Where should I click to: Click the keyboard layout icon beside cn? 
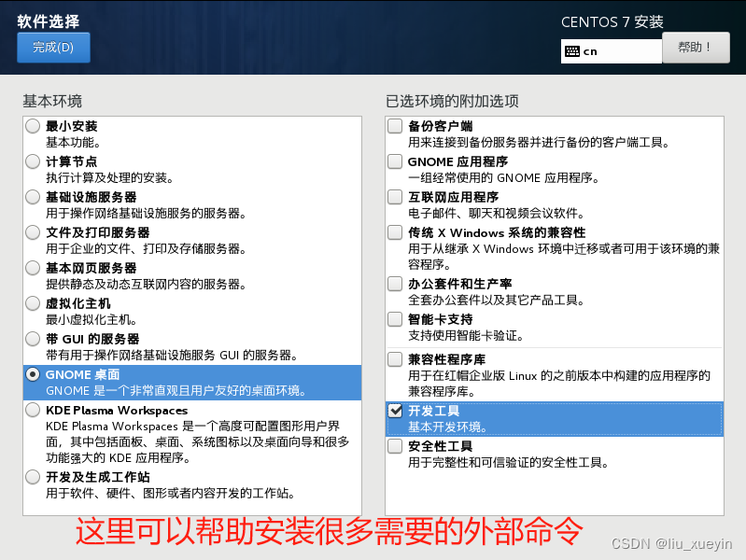point(571,51)
